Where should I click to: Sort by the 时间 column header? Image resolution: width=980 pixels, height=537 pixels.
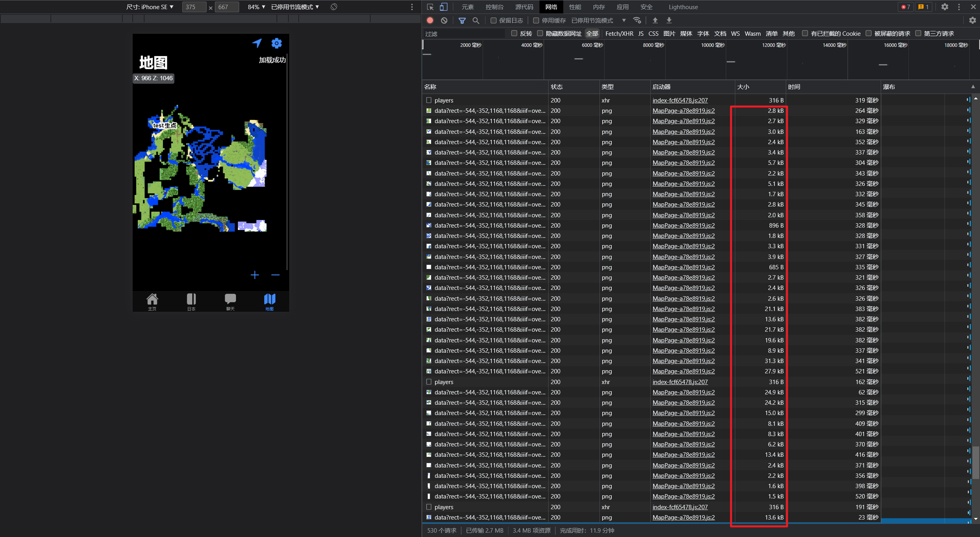833,87
